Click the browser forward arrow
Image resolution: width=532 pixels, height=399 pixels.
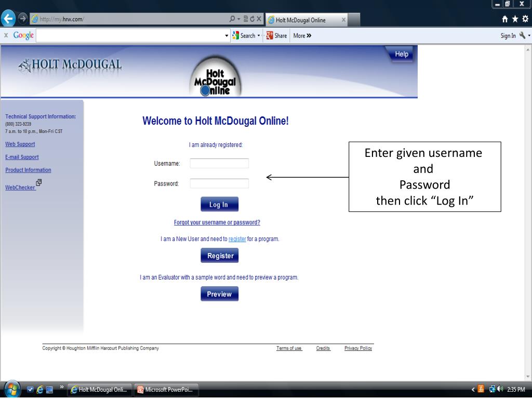22,18
